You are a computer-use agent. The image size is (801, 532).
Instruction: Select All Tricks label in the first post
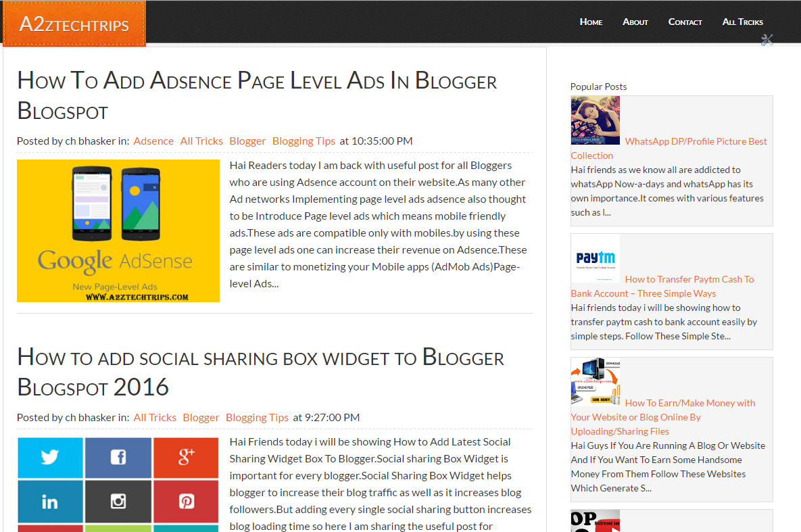click(201, 141)
